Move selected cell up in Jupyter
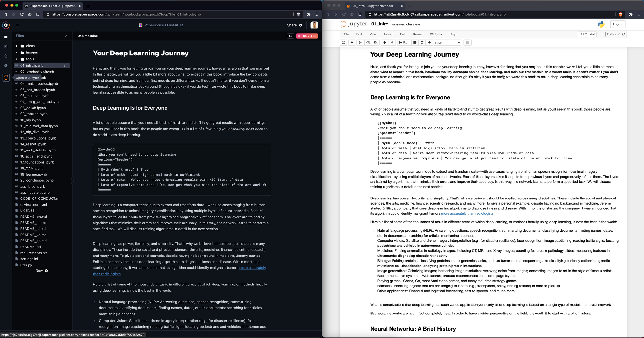The image size is (644, 338). click(x=384, y=43)
